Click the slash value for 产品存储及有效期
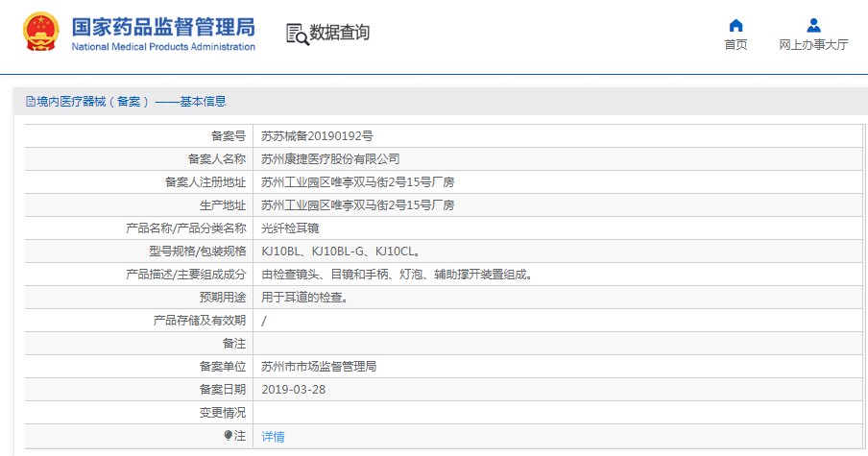 click(264, 321)
